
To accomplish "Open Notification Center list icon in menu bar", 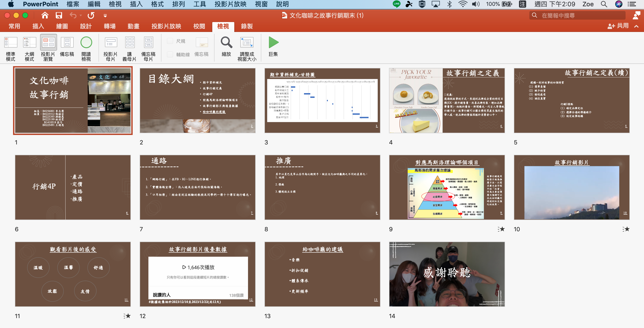I will pos(632,4).
